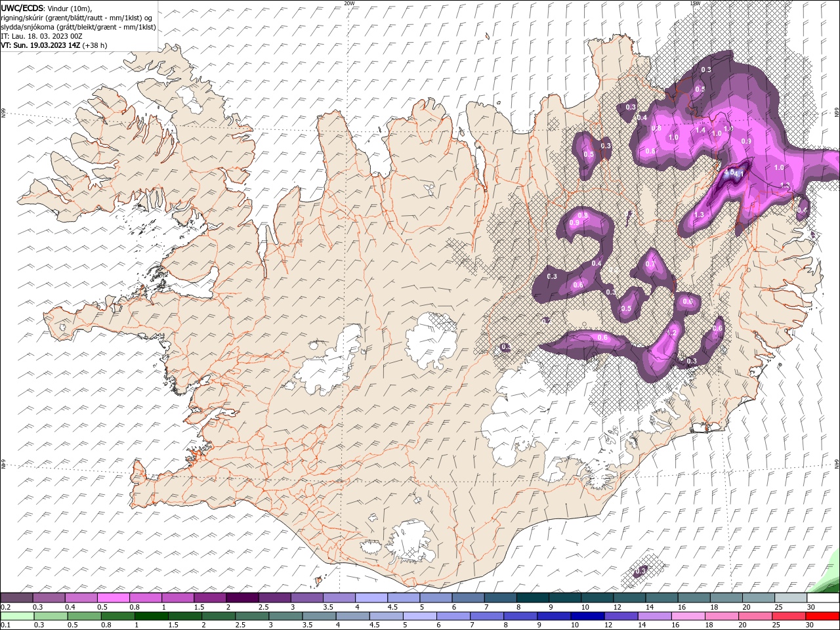
Task: Click the bottom legend swatch between 14 and 16
Action: tap(655, 616)
